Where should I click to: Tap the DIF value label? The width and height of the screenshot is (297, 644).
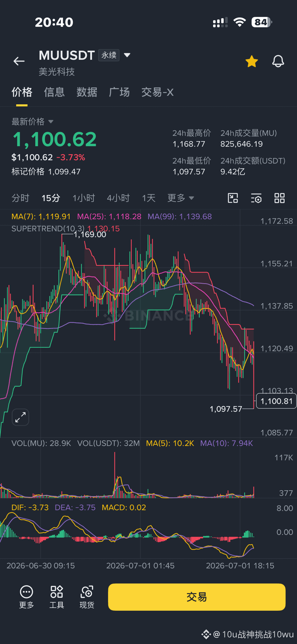(x=30, y=507)
